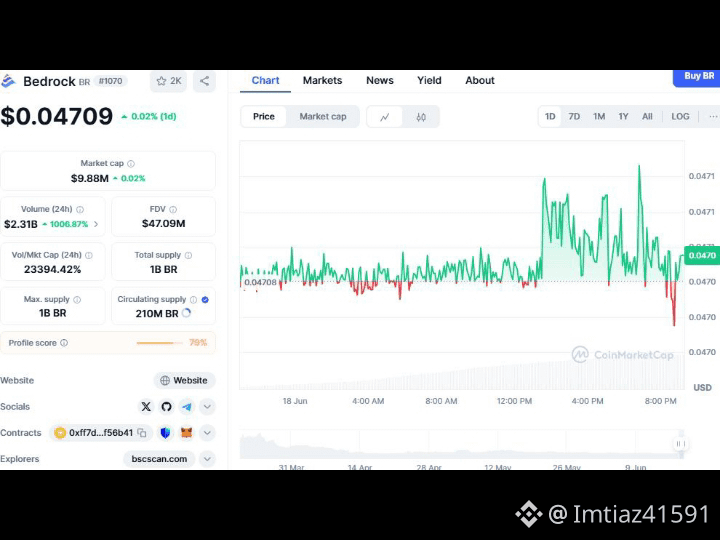
Task: Click the Volume 24h right chevron
Action: click(96, 224)
